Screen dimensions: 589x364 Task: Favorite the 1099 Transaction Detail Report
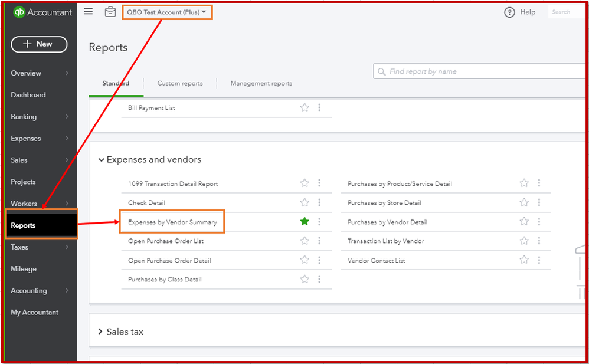coord(305,183)
